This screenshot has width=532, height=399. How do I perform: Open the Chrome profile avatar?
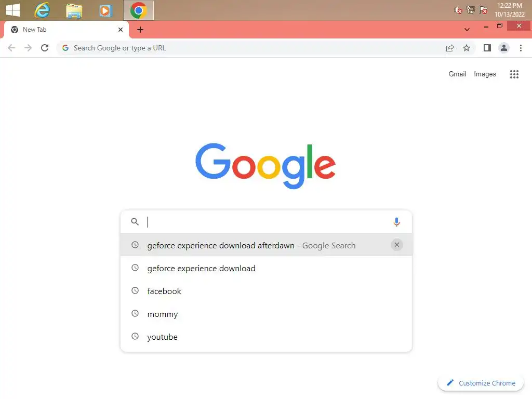(504, 48)
